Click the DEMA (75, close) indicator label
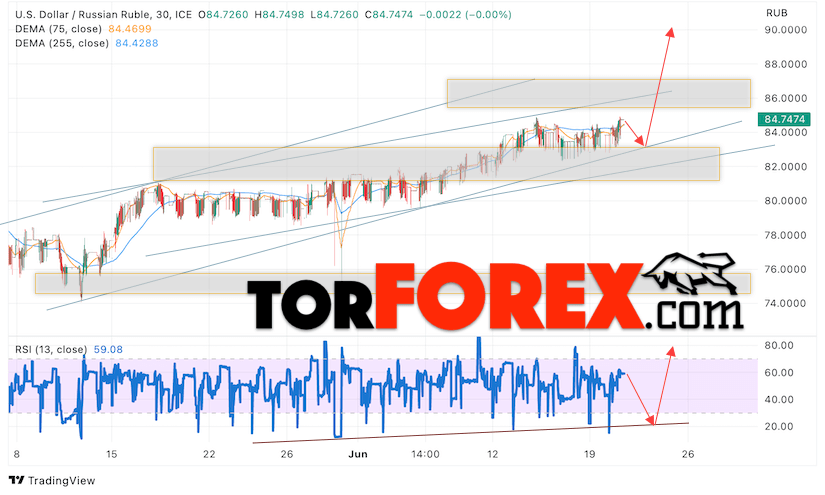825x495 pixels. click(58, 29)
